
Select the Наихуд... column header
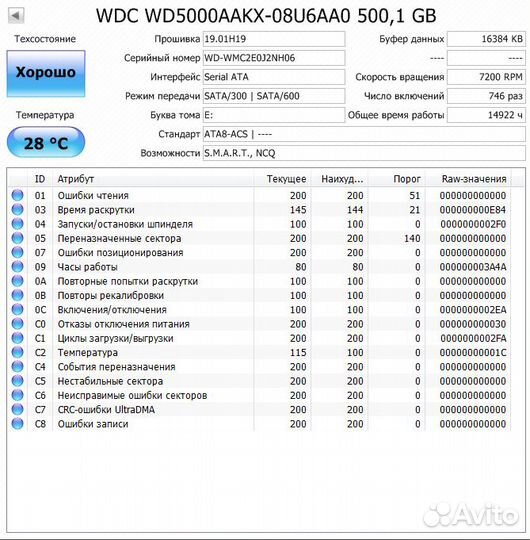[342, 179]
